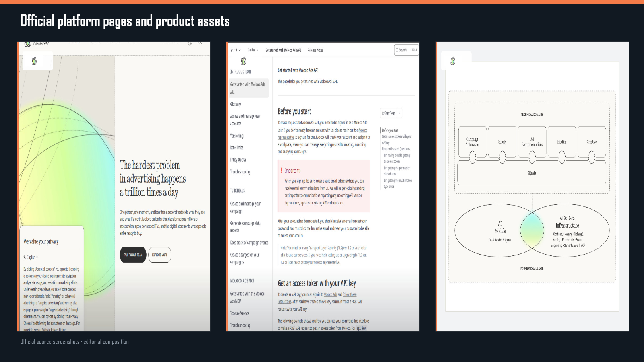The height and width of the screenshot is (362, 644).
Task: Click the language icon beside English
Action: coord(25,257)
